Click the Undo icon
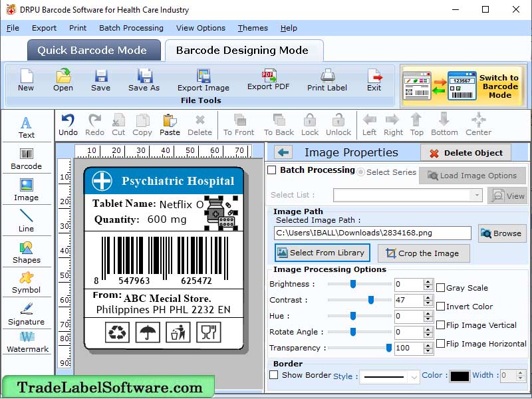 pos(67,123)
